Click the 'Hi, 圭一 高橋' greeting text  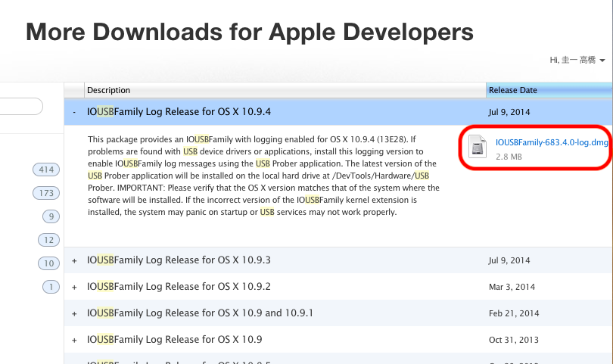pyautogui.click(x=573, y=60)
